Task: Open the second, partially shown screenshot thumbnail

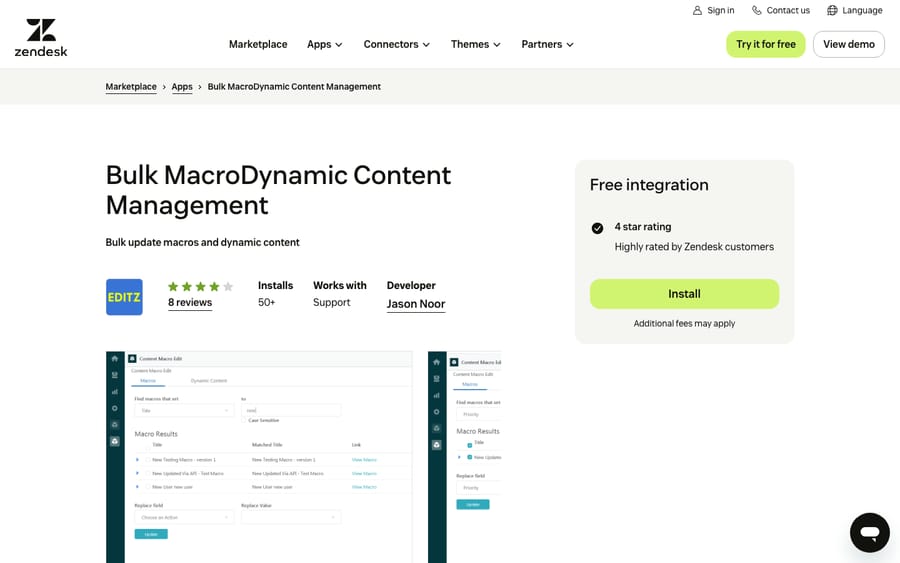Action: pos(464,457)
